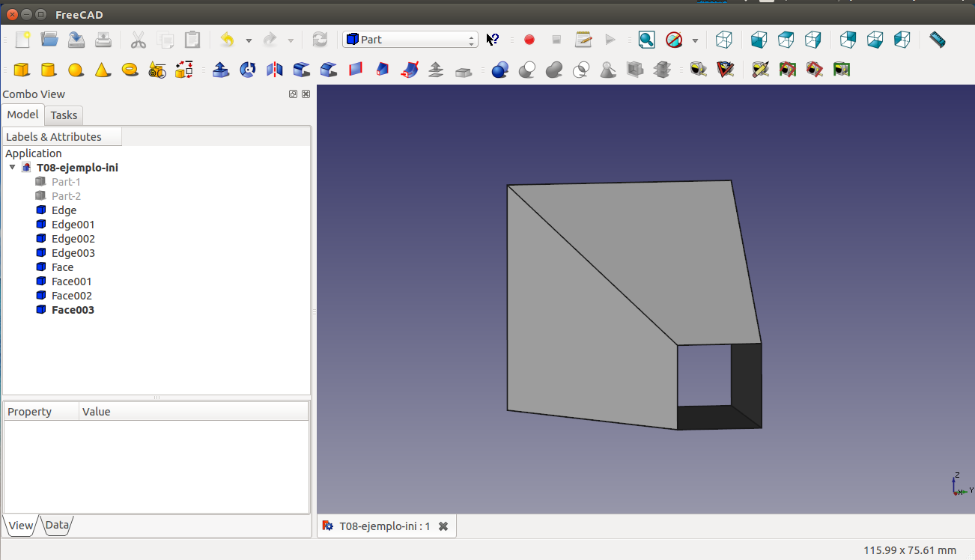The image size is (975, 560).
Task: Create a torus solid
Action: click(130, 70)
